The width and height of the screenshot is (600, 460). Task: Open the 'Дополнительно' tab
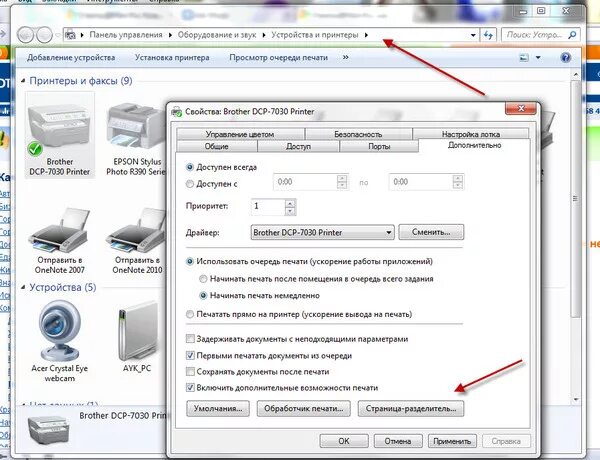click(474, 145)
